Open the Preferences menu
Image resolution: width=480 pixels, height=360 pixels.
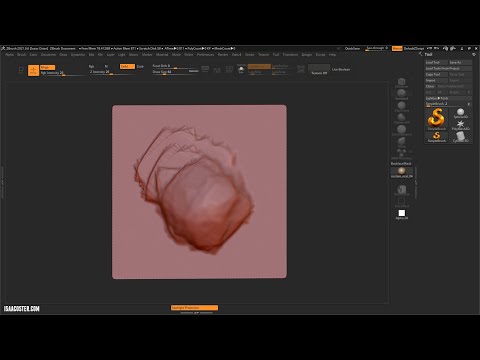(206, 55)
